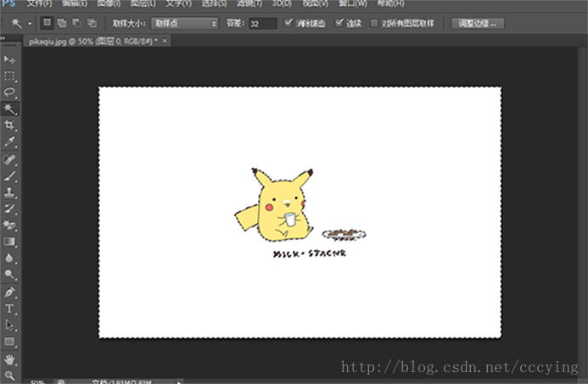The width and height of the screenshot is (588, 384).
Task: Click the 容差 tolerance field showing 32
Action: point(262,24)
